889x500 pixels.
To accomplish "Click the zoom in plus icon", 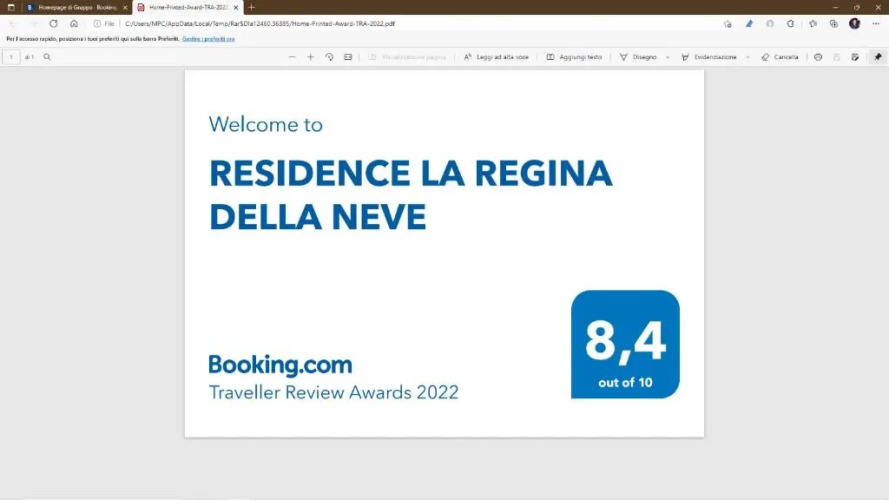I will [x=310, y=57].
